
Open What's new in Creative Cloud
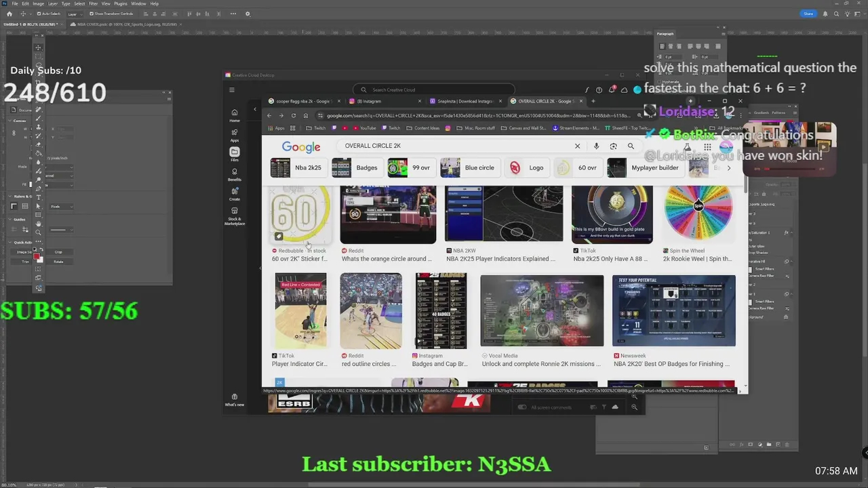(235, 399)
